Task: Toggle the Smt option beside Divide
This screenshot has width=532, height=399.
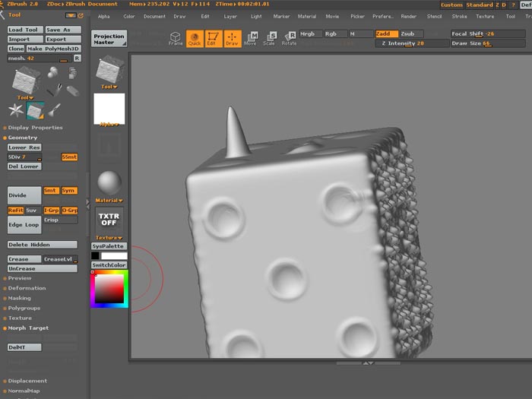Action: [51, 190]
